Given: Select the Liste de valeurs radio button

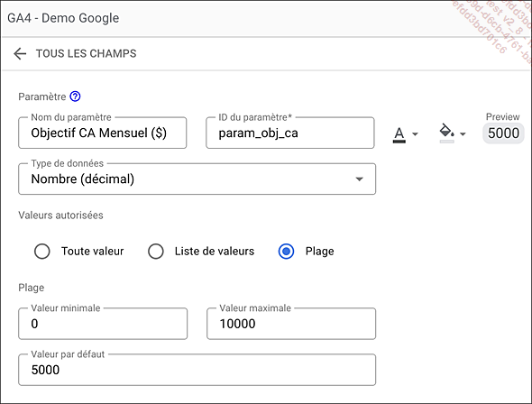Looking at the screenshot, I should (156, 252).
